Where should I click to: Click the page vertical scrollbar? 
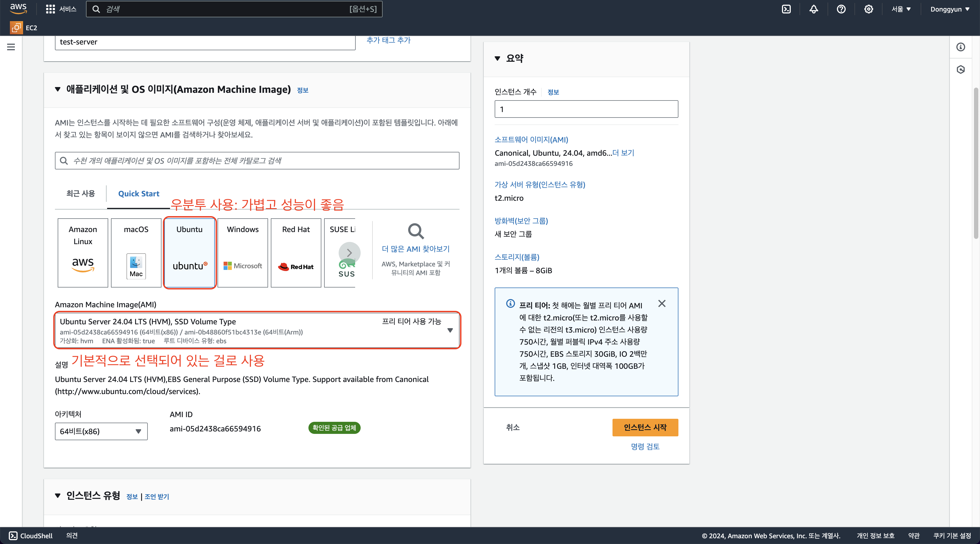pyautogui.click(x=975, y=164)
